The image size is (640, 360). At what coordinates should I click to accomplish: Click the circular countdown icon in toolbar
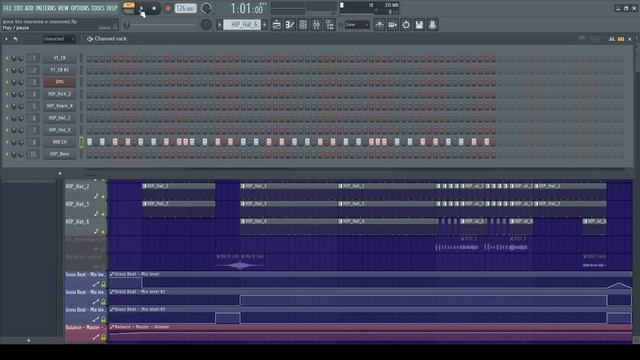[x=406, y=25]
